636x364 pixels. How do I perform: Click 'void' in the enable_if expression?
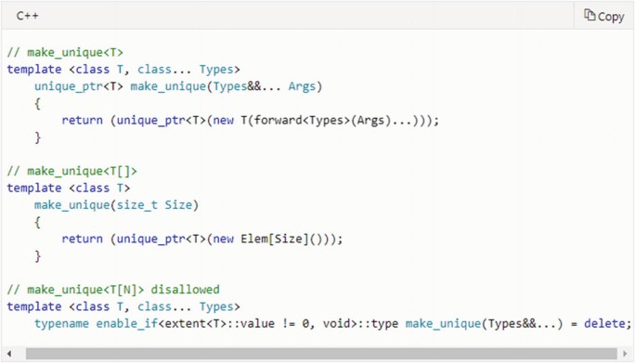336,323
